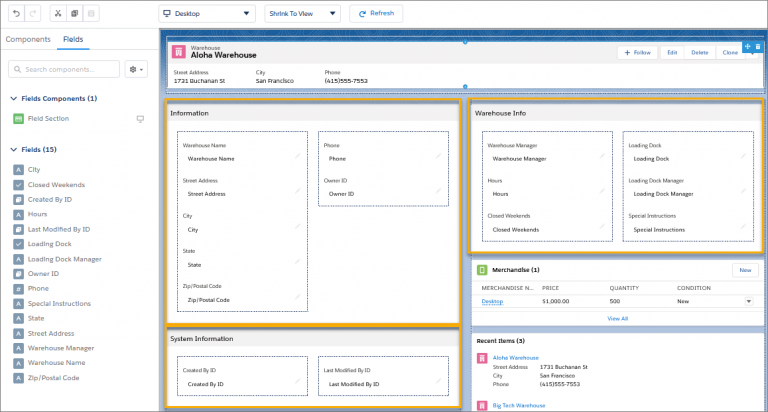
Task: Click the trash icon on highlights panel
Action: pyautogui.click(x=757, y=46)
